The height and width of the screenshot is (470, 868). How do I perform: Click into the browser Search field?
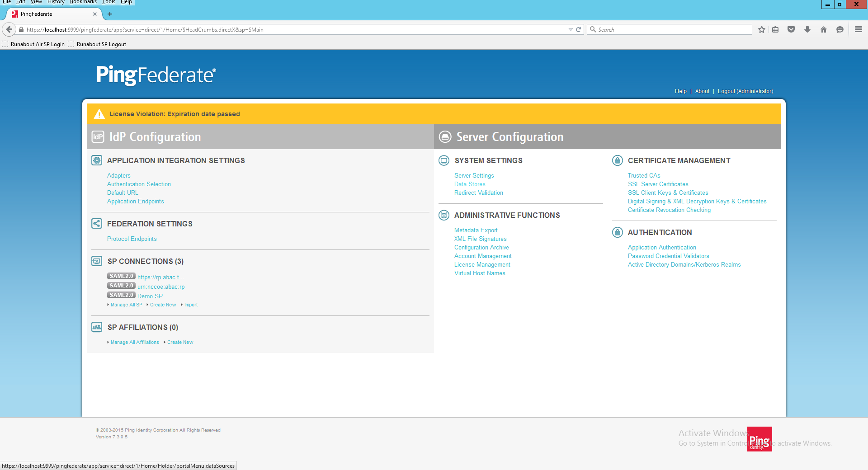[670, 29]
